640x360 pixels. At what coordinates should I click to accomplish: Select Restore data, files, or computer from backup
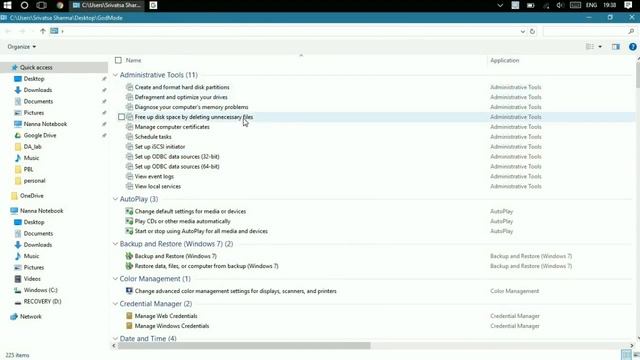pos(207,266)
